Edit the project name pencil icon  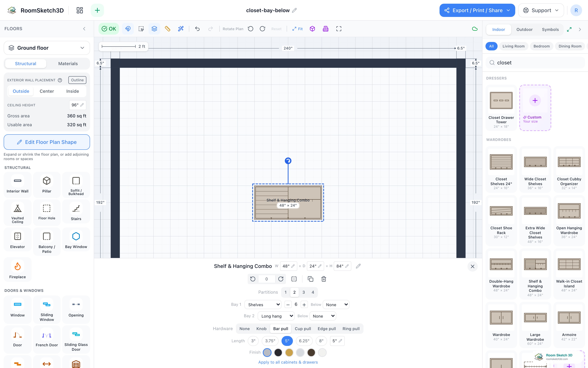(x=294, y=10)
